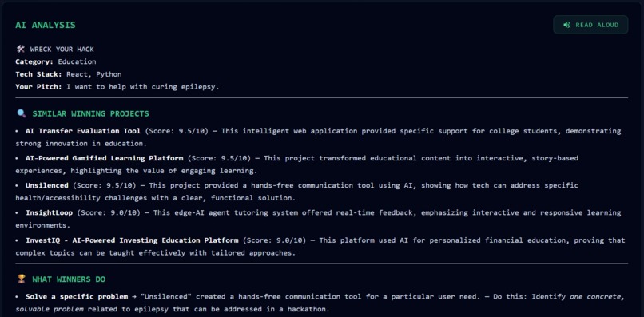
Task: Click the InvestIQ - AI-Powered Investing Education Platform name
Action: (x=132, y=240)
